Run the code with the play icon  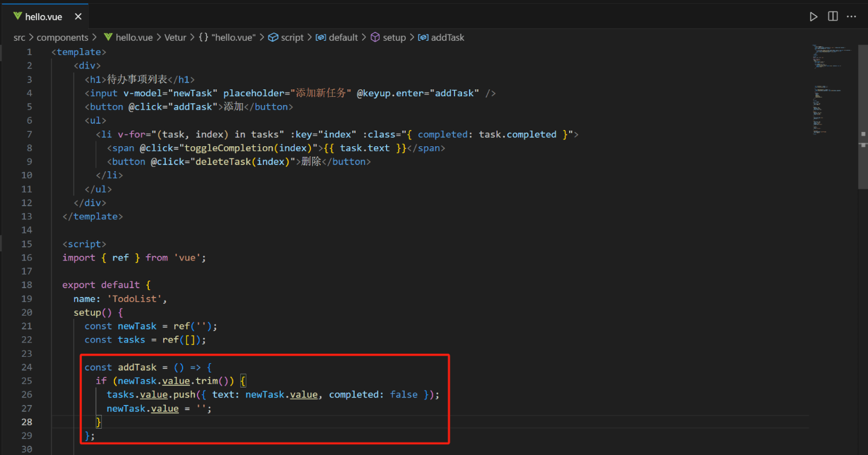(813, 17)
